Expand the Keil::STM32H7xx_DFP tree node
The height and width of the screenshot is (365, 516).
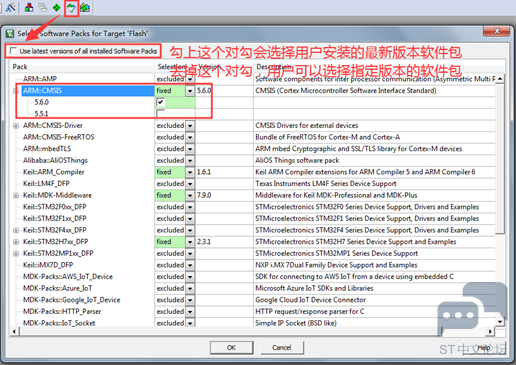coord(16,242)
